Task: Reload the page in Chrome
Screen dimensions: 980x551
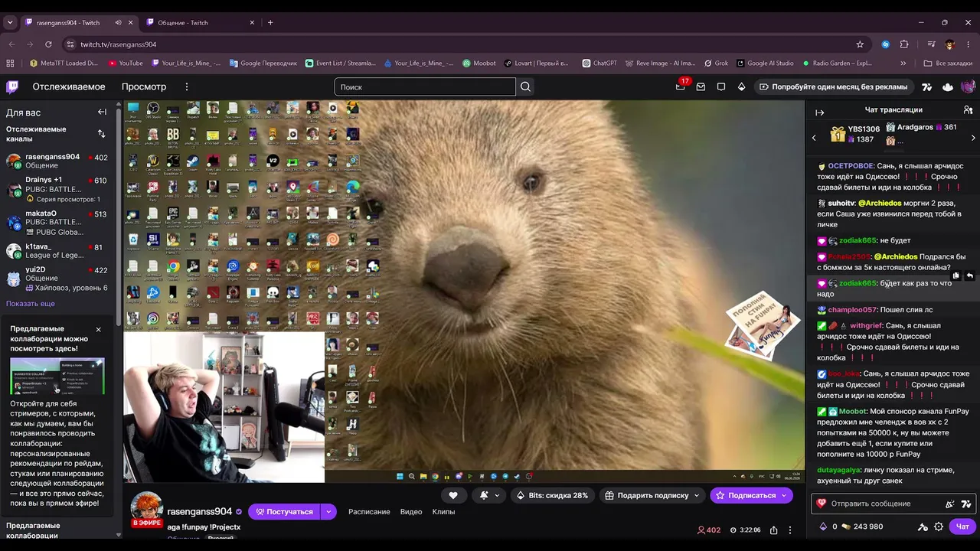Action: [48, 44]
